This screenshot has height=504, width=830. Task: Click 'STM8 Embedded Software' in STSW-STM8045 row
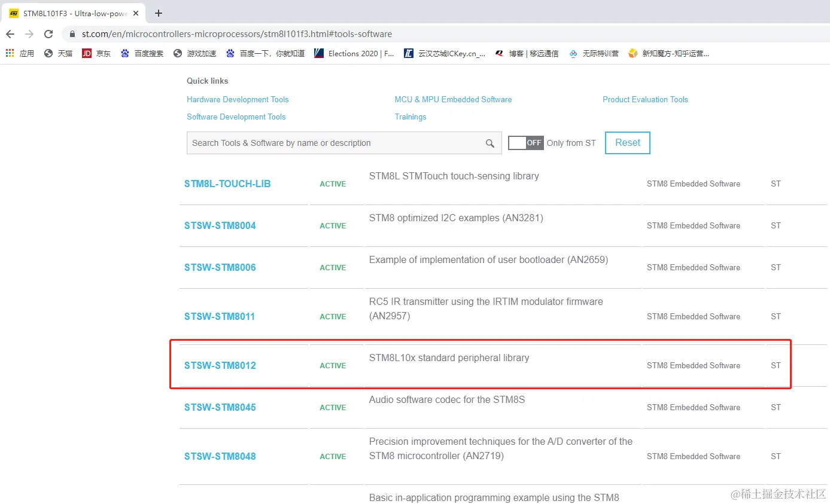pos(694,407)
